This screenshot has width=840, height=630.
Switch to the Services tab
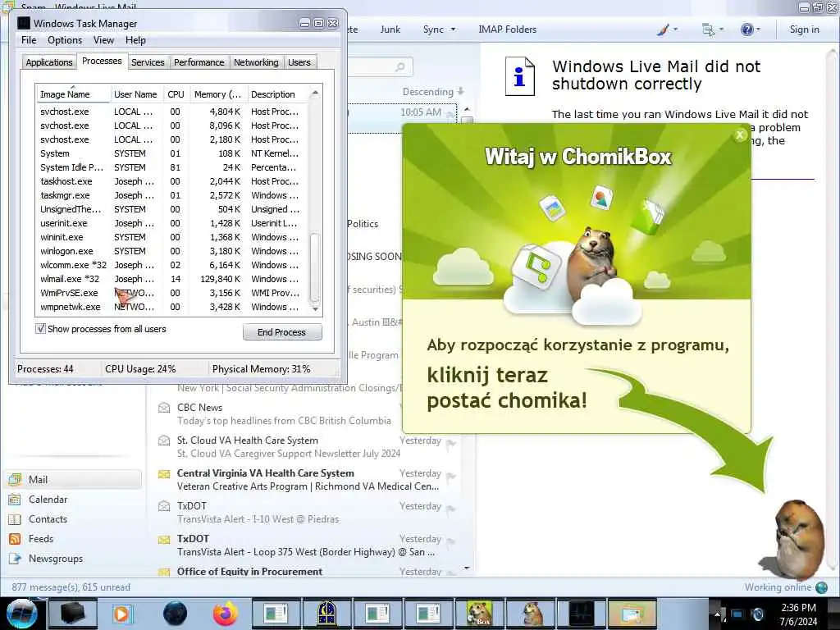point(148,62)
